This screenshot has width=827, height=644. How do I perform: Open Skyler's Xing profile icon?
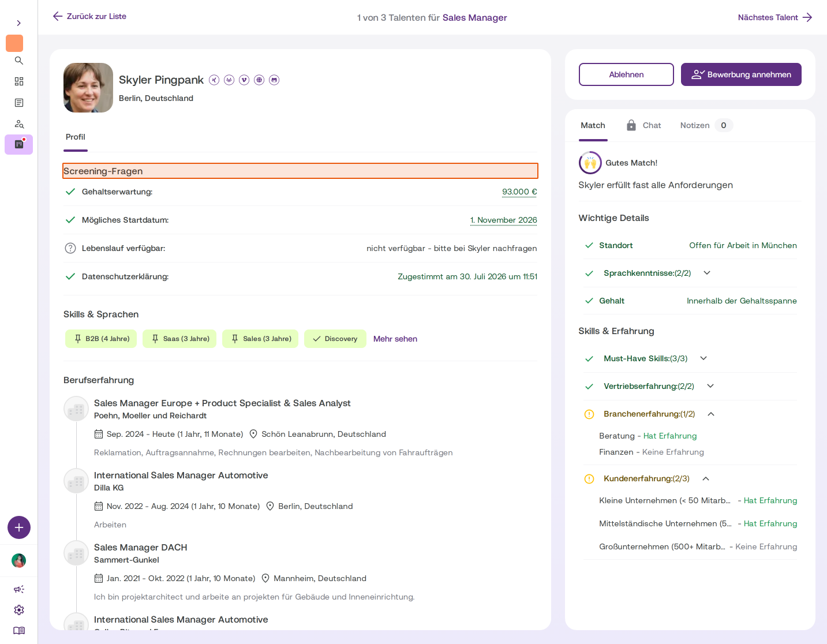pos(214,80)
